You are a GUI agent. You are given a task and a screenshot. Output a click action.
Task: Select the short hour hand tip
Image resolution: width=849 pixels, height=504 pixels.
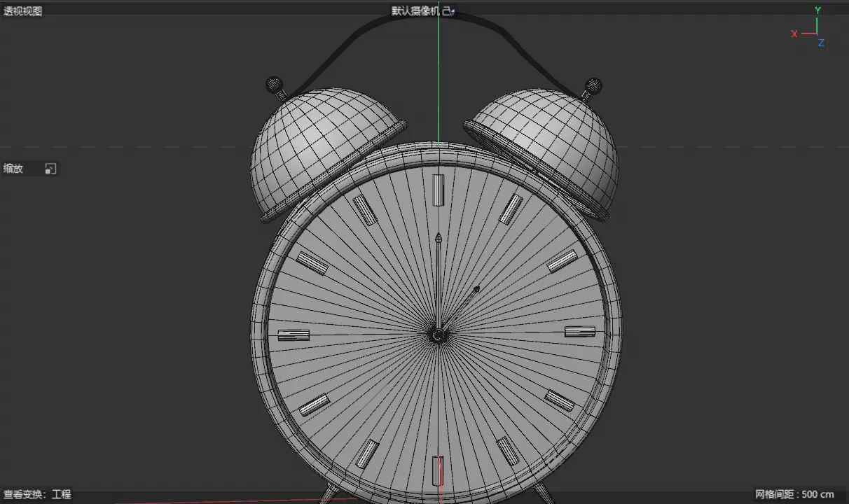[x=476, y=289]
